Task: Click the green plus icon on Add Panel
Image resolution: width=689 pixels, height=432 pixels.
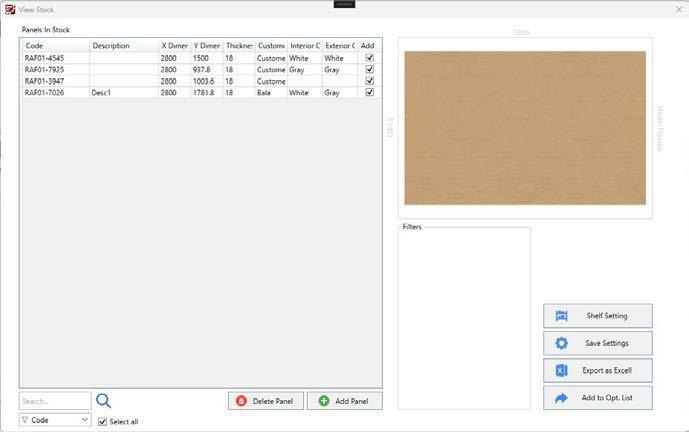Action: tap(323, 401)
